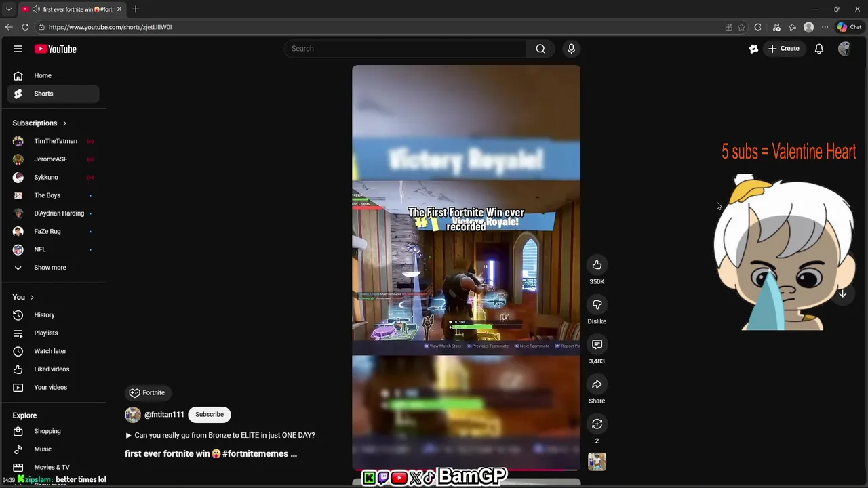Open Playlists in the sidebar

point(54,333)
